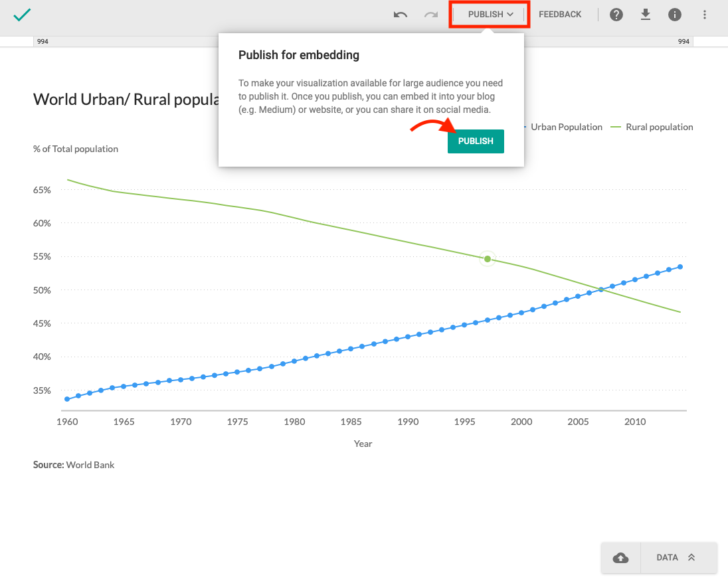
Task: Click the 'Year' x-axis label
Action: (363, 444)
